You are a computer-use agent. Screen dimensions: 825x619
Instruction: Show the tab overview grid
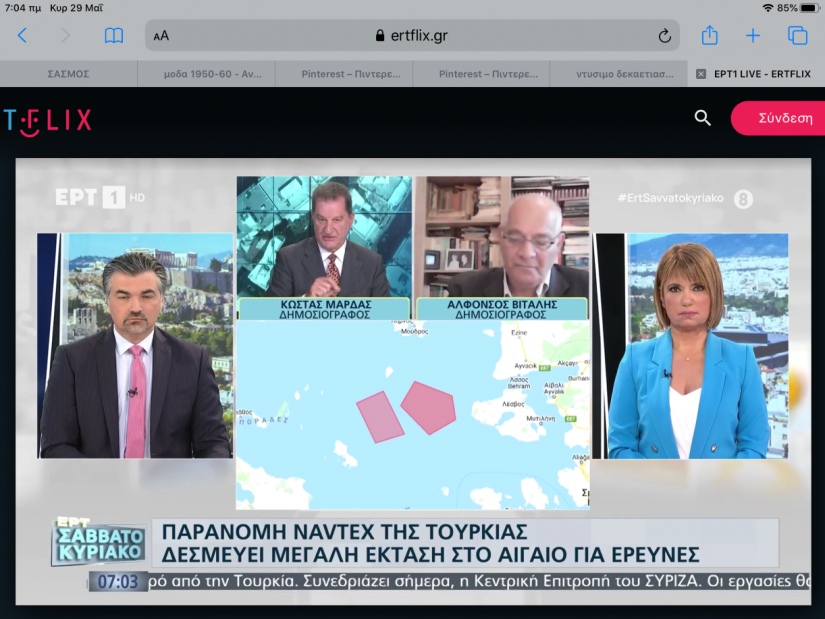(797, 36)
